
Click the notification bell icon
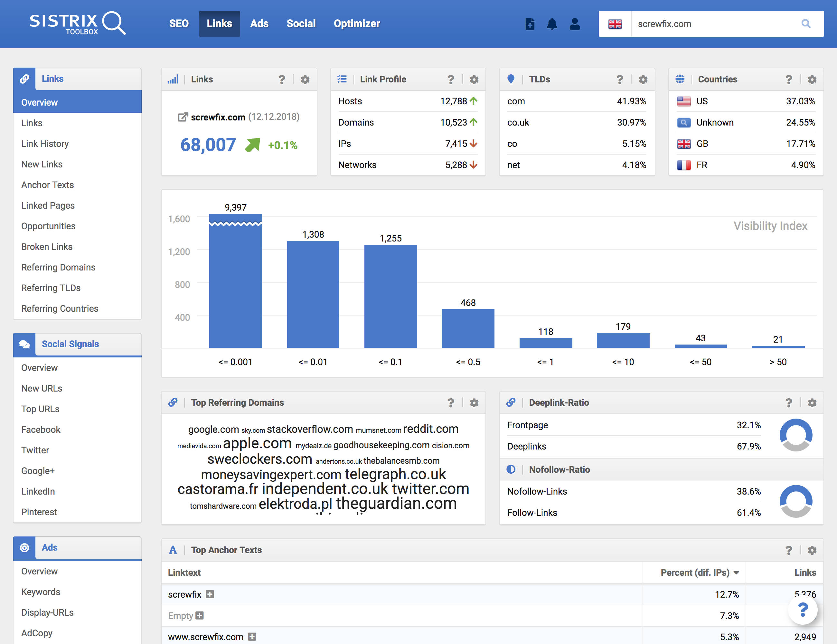[x=552, y=24]
